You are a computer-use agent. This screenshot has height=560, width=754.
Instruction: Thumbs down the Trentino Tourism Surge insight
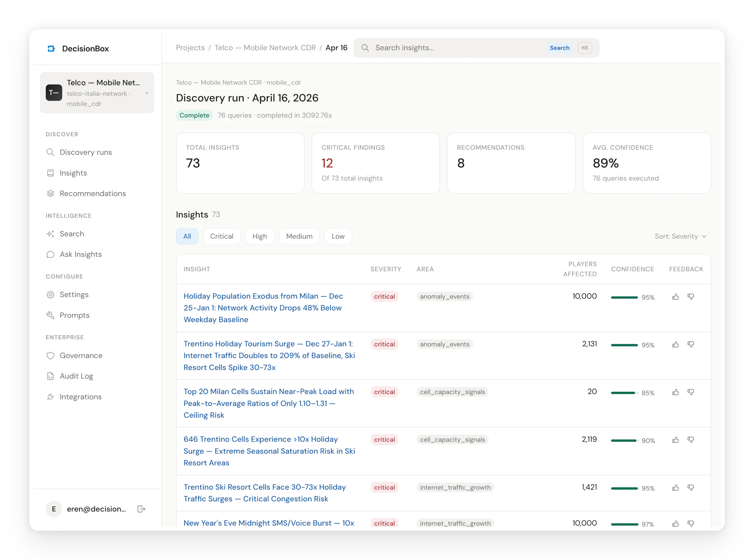[692, 344]
